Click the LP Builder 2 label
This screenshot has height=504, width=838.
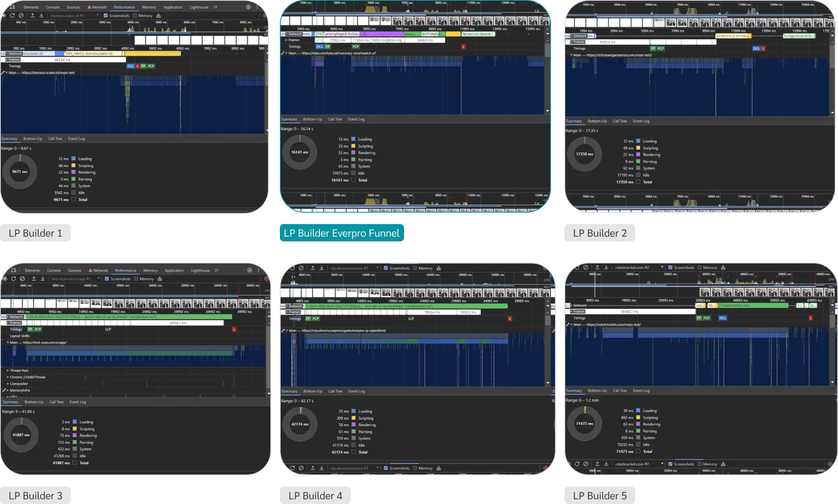(600, 233)
